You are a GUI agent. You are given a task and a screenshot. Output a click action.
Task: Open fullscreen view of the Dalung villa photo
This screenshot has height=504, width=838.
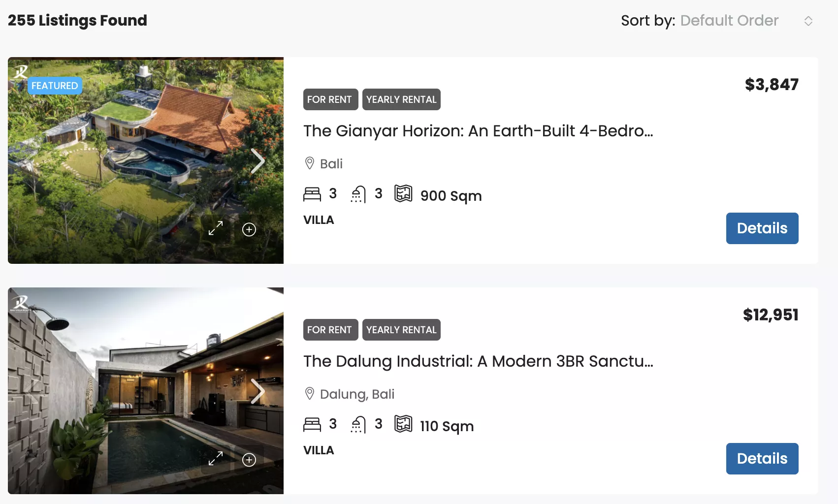pyautogui.click(x=215, y=459)
